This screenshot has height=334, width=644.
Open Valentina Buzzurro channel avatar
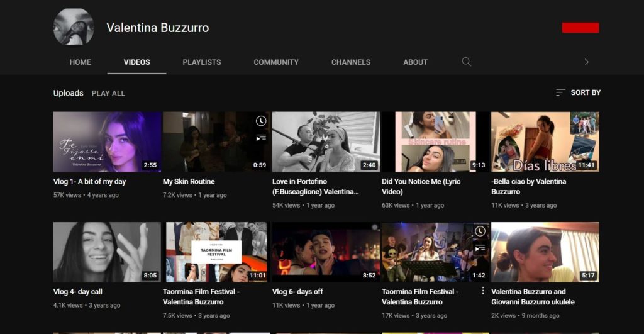pos(74,27)
